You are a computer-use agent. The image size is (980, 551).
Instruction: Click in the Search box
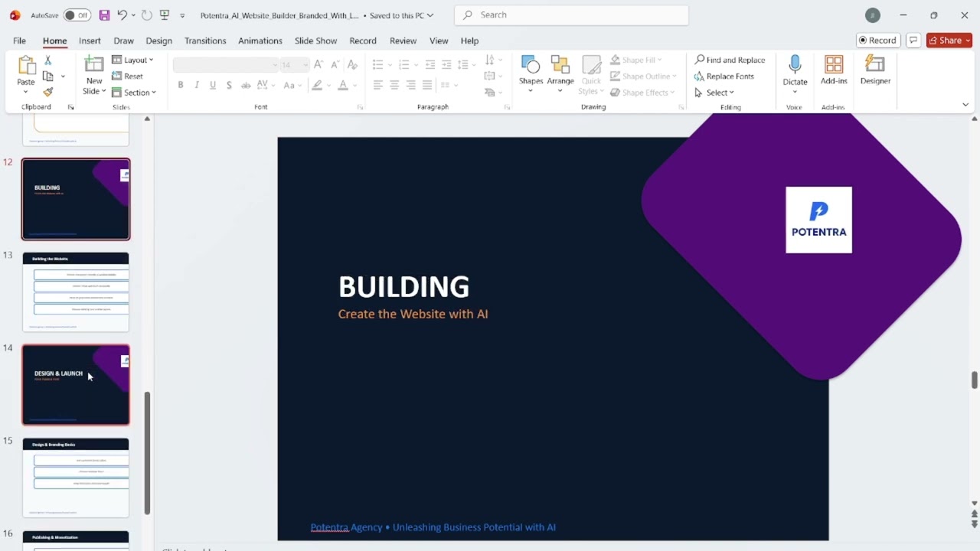point(571,15)
